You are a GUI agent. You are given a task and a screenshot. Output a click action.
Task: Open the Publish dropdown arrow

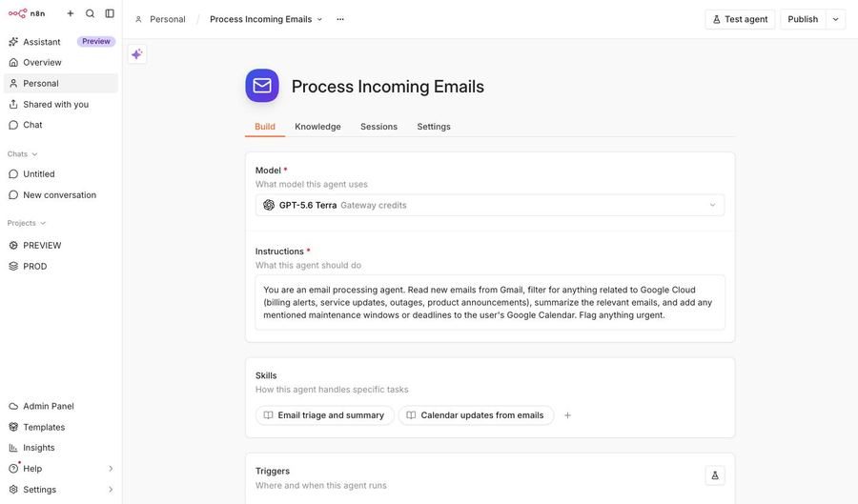pos(835,19)
